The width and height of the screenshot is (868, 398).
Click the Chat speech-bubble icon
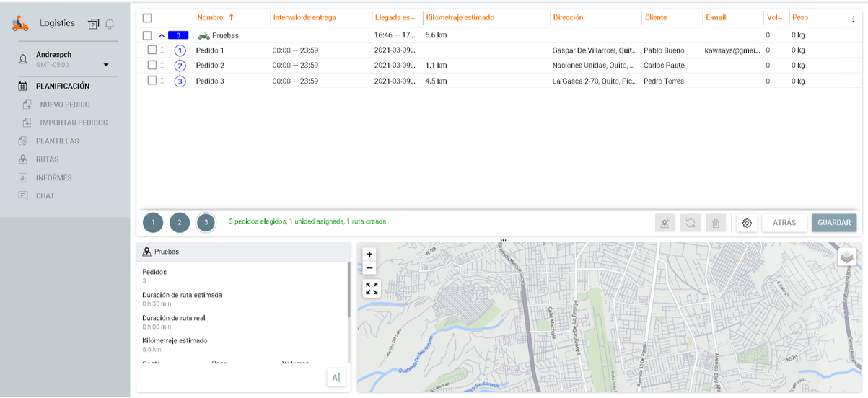(x=23, y=195)
